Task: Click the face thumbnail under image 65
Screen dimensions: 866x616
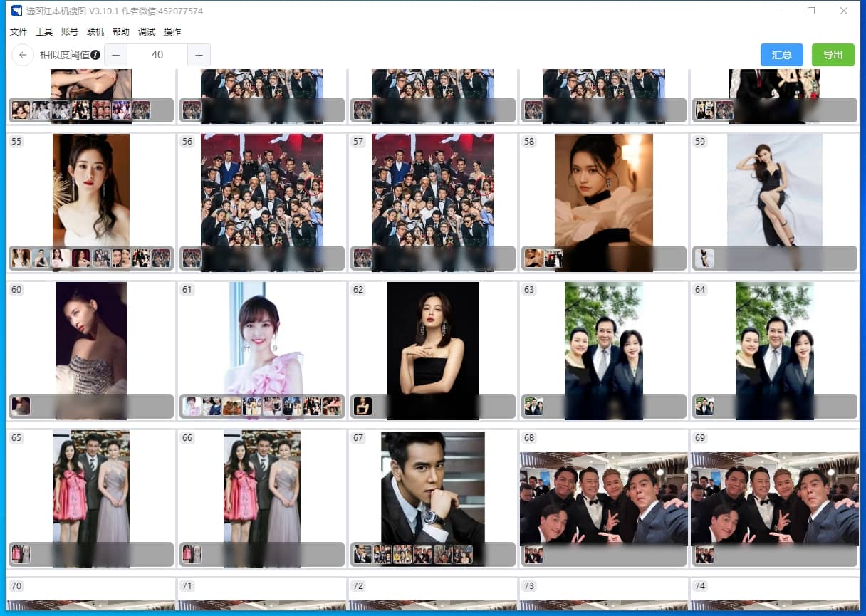Action: 21,554
